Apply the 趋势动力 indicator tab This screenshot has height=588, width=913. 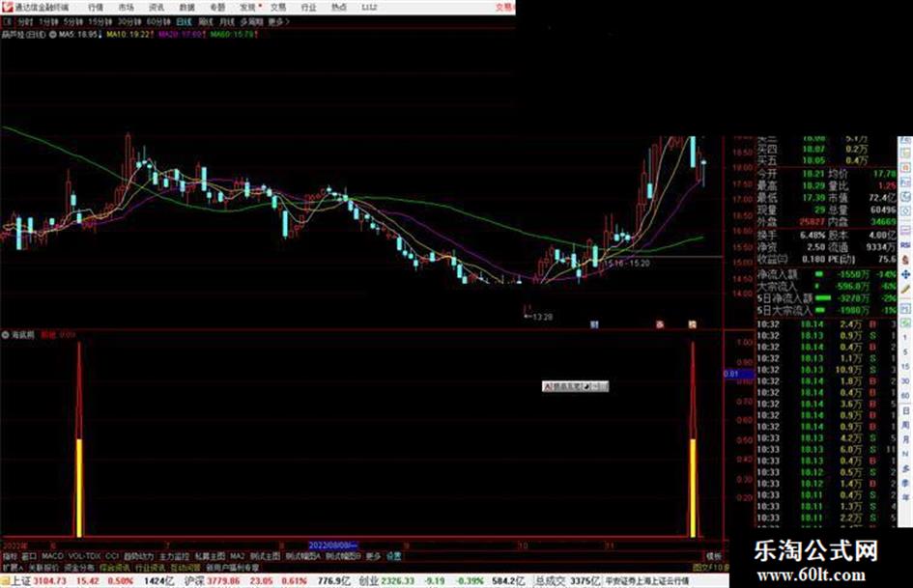tap(138, 556)
